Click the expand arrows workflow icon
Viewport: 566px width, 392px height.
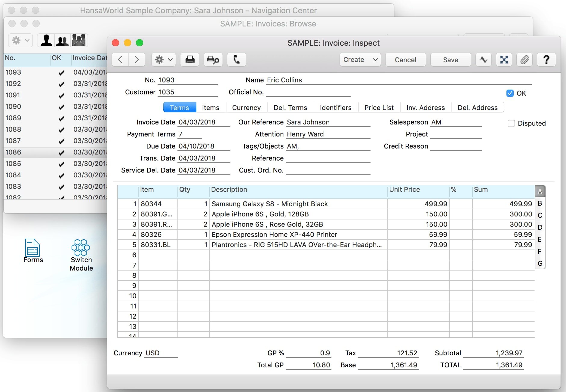point(504,60)
